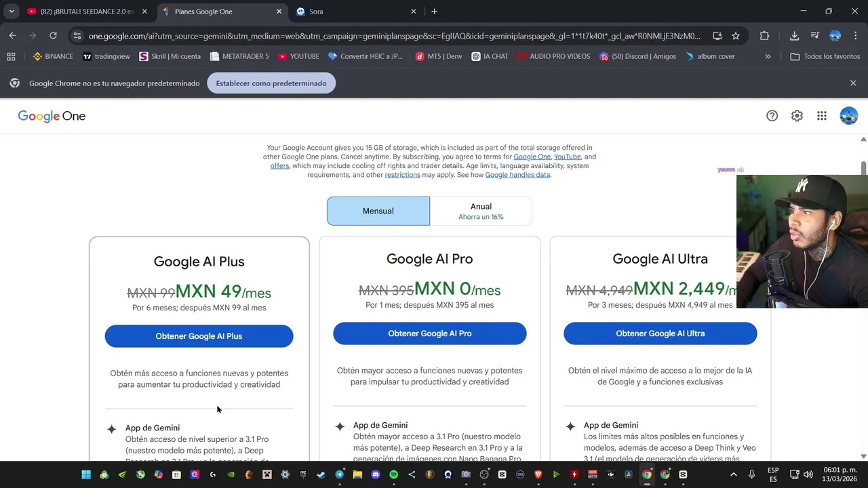Open the album cover bookmark
Image resolution: width=868 pixels, height=488 pixels.
(710, 56)
